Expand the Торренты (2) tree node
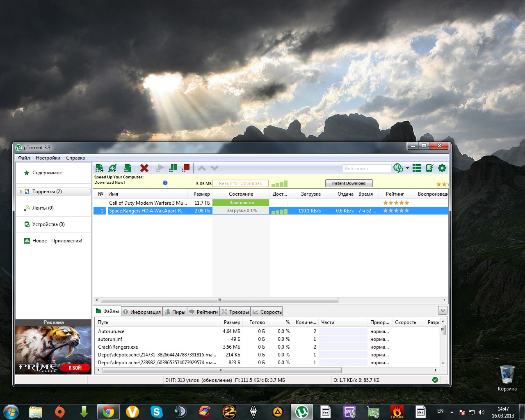This screenshot has height=420, width=525. (21, 192)
